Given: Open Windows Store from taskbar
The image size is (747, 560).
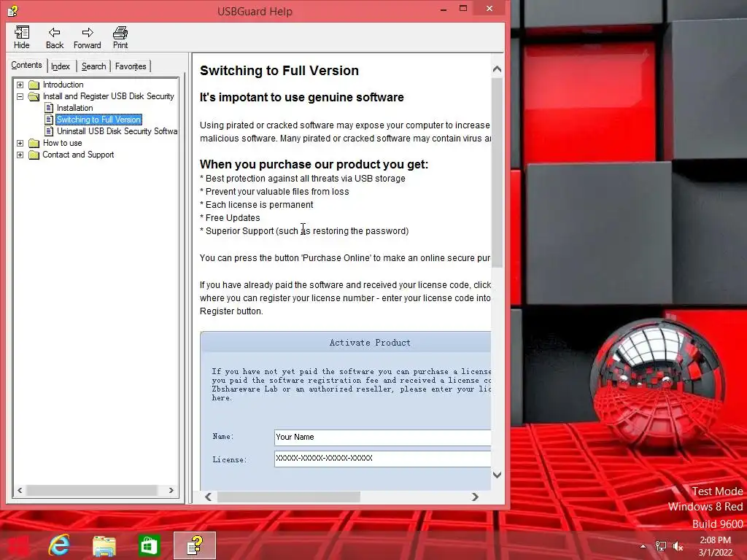Looking at the screenshot, I should point(149,545).
